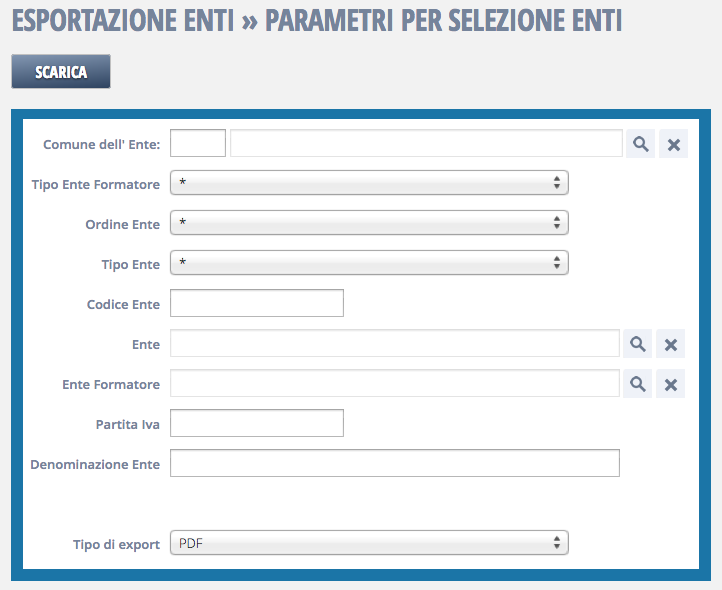This screenshot has height=590, width=722.
Task: Click the Comune dell'Ente name text field
Action: click(426, 144)
